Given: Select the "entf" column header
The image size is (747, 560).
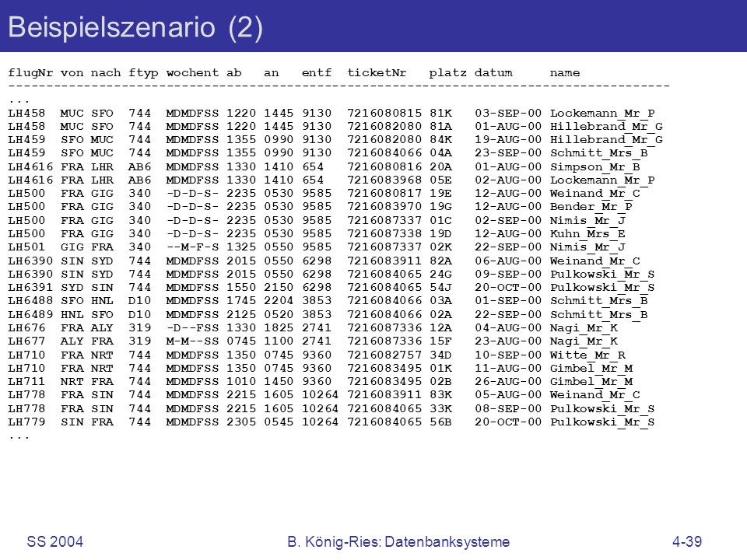Looking at the screenshot, I should coord(317,73).
